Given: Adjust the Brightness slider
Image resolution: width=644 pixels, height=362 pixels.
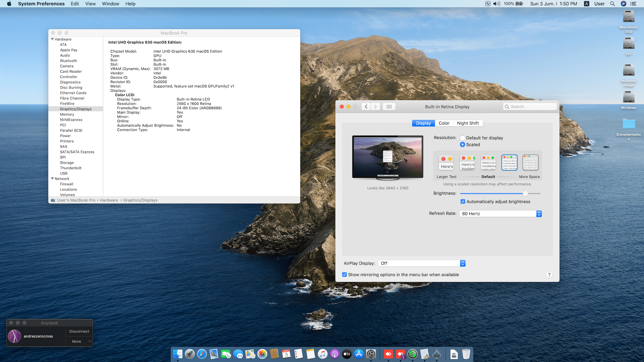Looking at the screenshot, I should (x=525, y=193).
